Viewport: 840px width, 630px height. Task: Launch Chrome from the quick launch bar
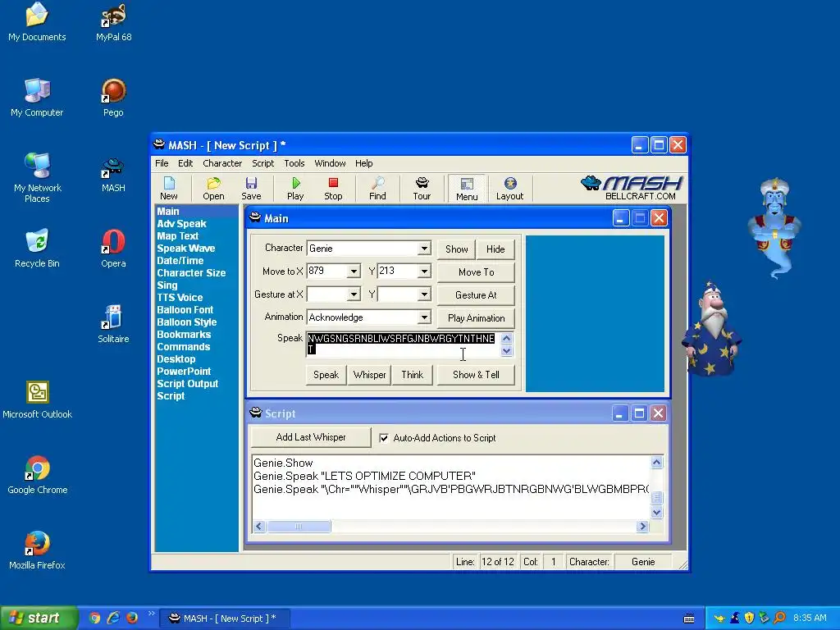click(x=95, y=619)
